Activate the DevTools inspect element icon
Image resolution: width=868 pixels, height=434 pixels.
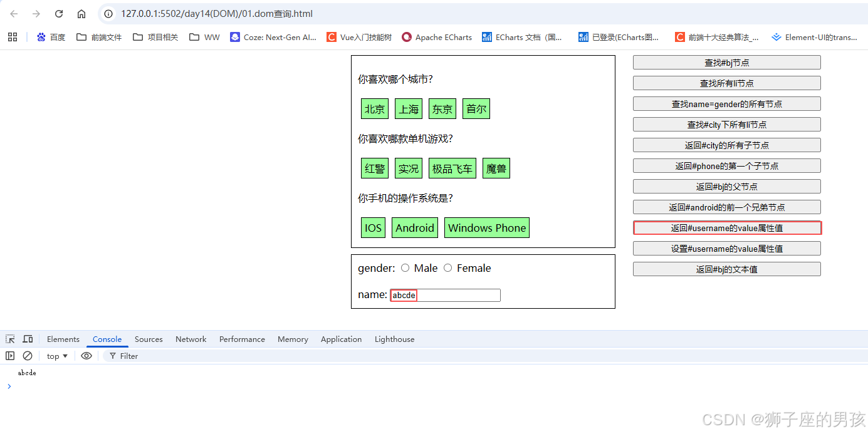click(11, 339)
